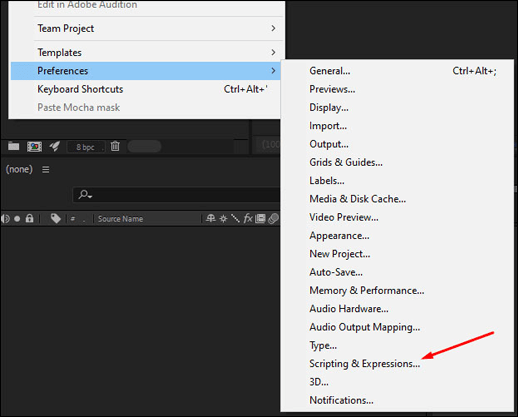
Task: Click the motion blur column icon
Action: click(273, 219)
